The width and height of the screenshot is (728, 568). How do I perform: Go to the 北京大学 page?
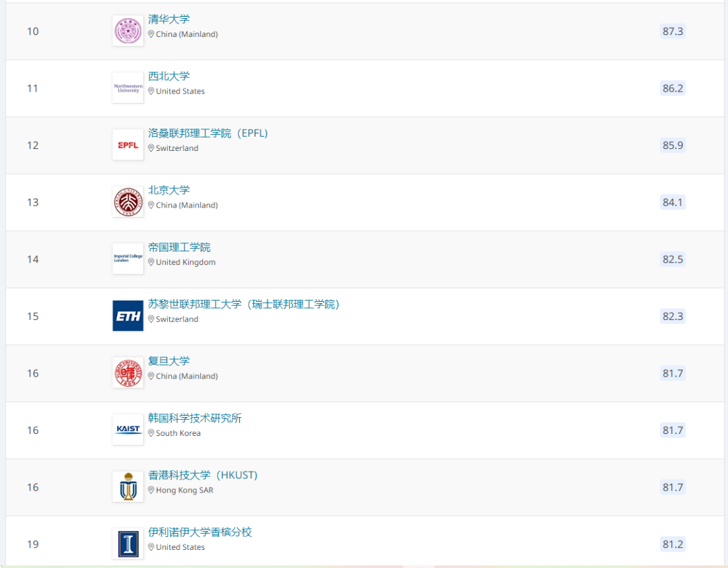coord(169,190)
